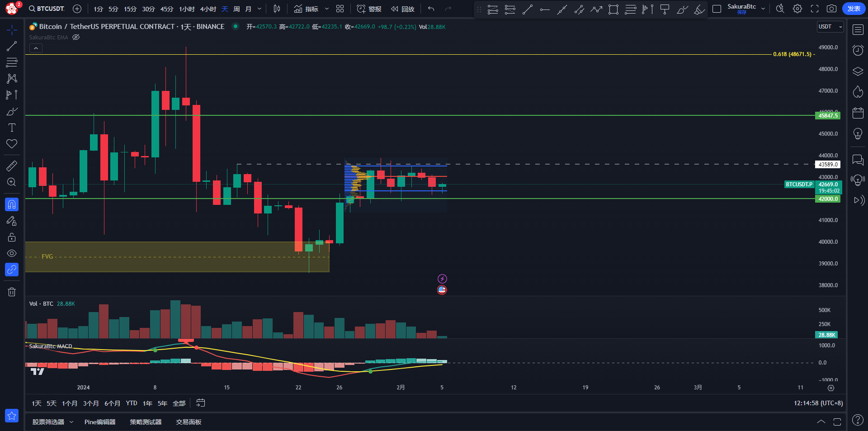Open the economic calendar panel
The width and height of the screenshot is (868, 431).
[x=858, y=113]
